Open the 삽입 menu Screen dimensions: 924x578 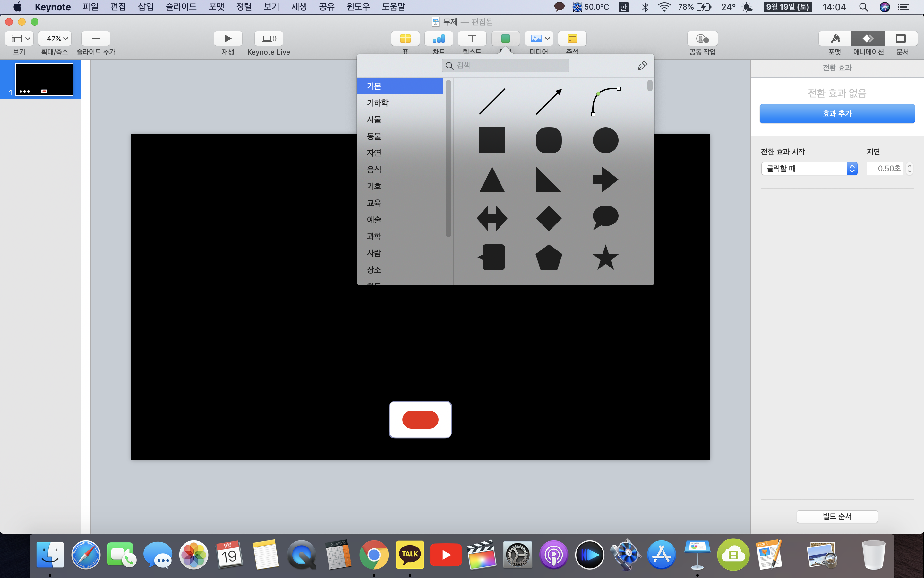pyautogui.click(x=145, y=7)
